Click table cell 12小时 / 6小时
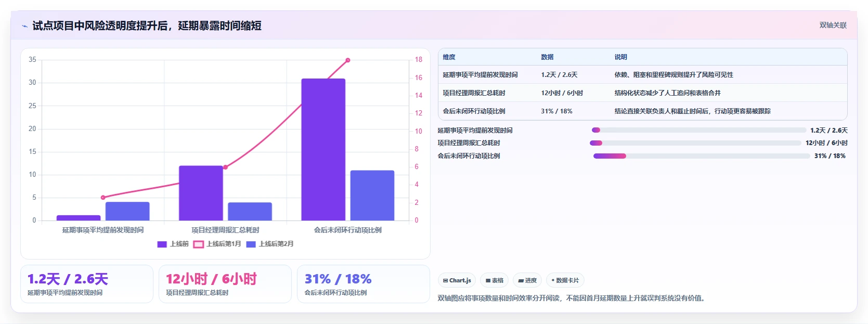868x324 pixels. tap(562, 93)
